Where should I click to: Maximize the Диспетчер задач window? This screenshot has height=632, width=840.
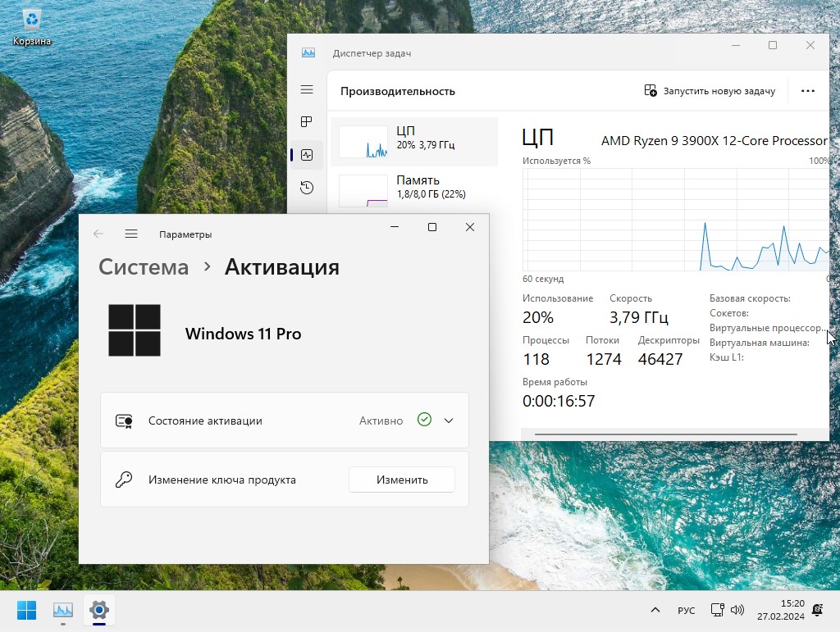click(x=773, y=45)
